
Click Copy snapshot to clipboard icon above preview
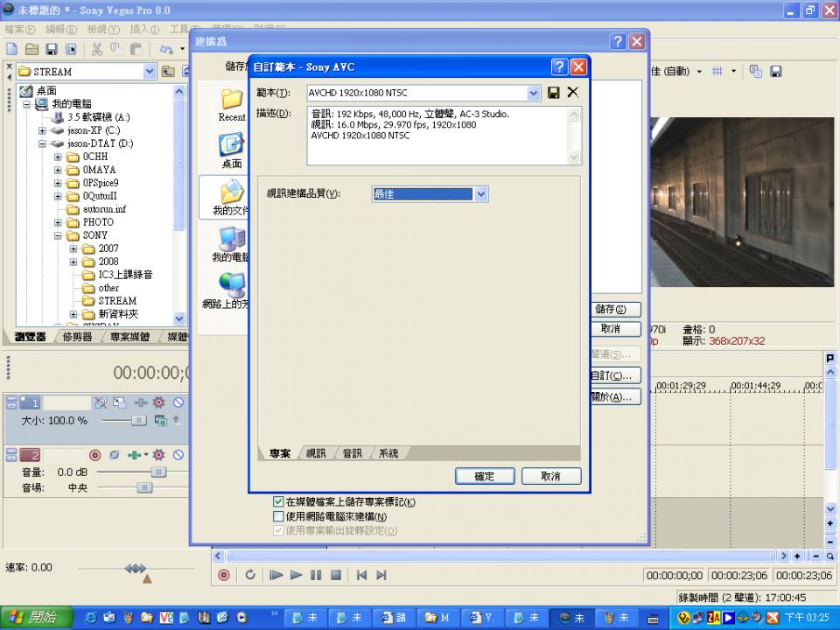(x=756, y=71)
